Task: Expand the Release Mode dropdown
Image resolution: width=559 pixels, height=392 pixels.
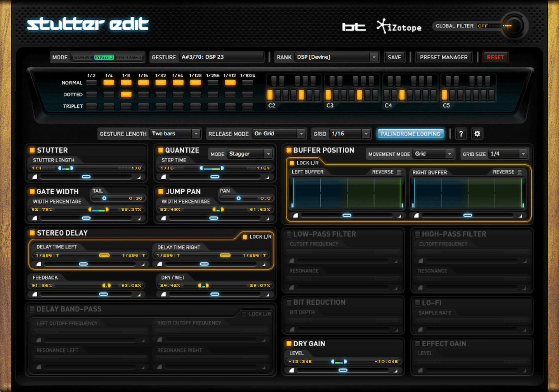Action: (x=279, y=134)
